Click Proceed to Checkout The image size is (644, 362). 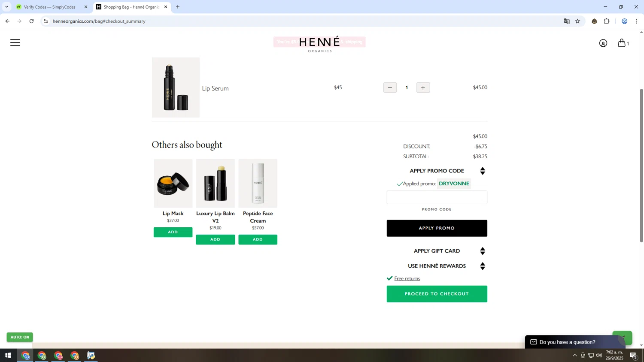coord(437,294)
